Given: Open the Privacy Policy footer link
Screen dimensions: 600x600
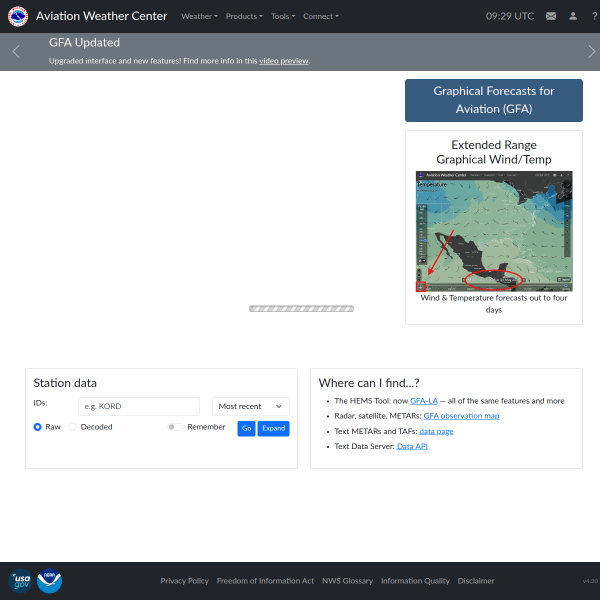Looking at the screenshot, I should 184,581.
